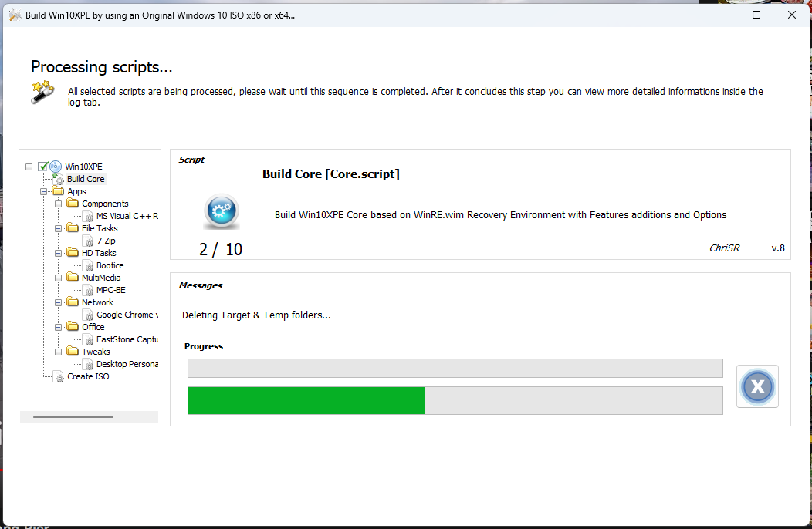Select the HD Tasks tree label
Screen dimensions: 812x529
pyautogui.click(x=99, y=253)
